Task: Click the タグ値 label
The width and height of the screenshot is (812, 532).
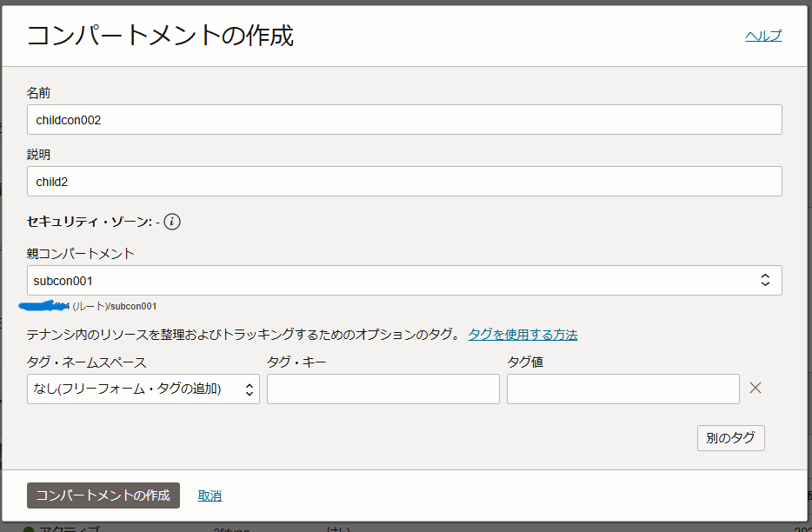Action: [x=525, y=362]
